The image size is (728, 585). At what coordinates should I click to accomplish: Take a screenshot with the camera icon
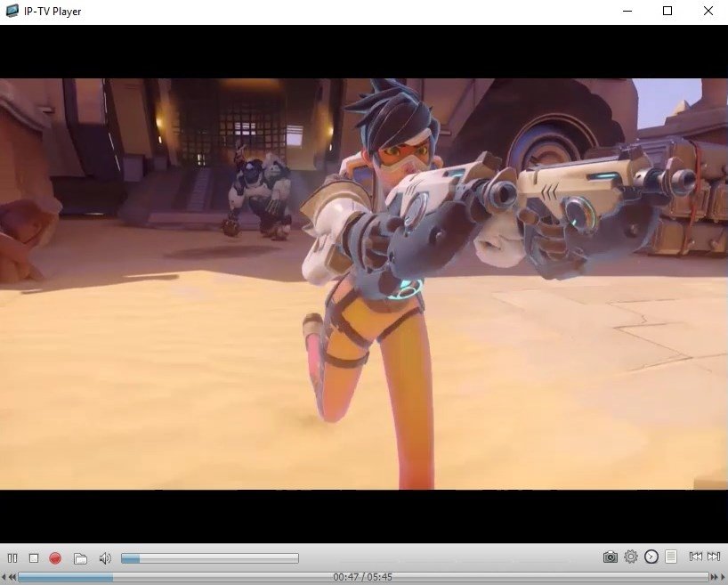click(610, 557)
